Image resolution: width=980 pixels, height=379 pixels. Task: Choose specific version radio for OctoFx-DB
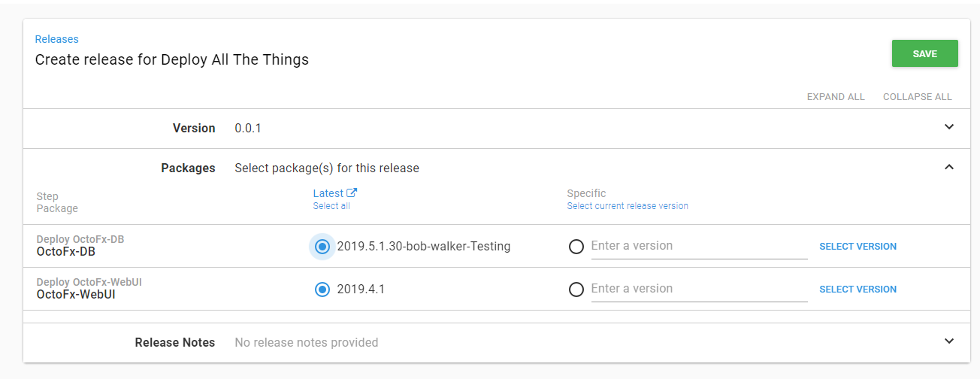click(576, 247)
